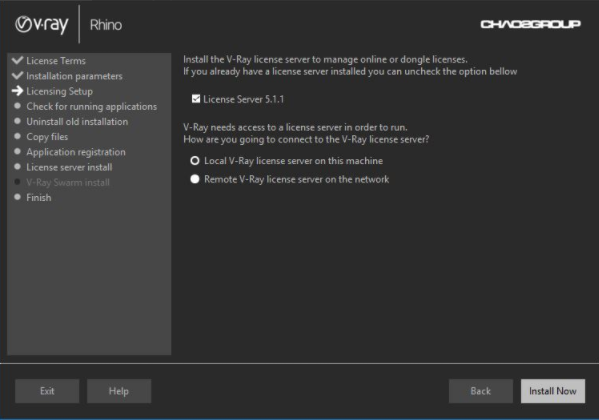Select the Installation parameters step

pos(74,76)
